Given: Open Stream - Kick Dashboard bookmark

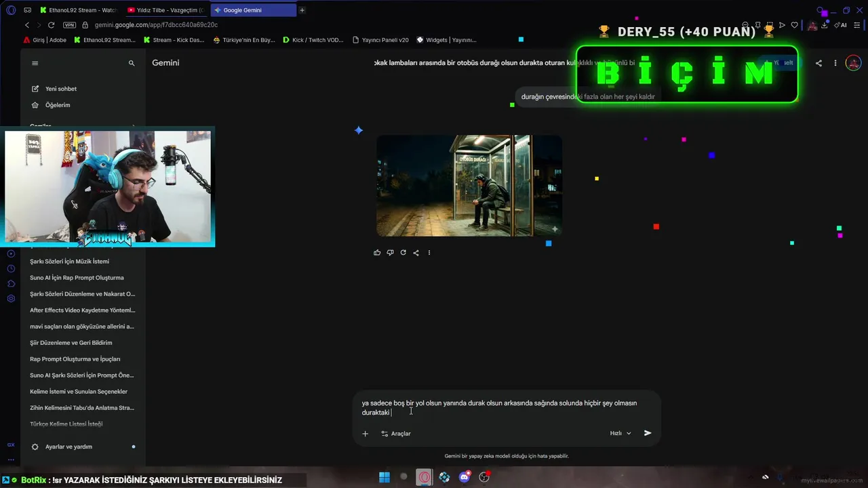Looking at the screenshot, I should pyautogui.click(x=174, y=40).
